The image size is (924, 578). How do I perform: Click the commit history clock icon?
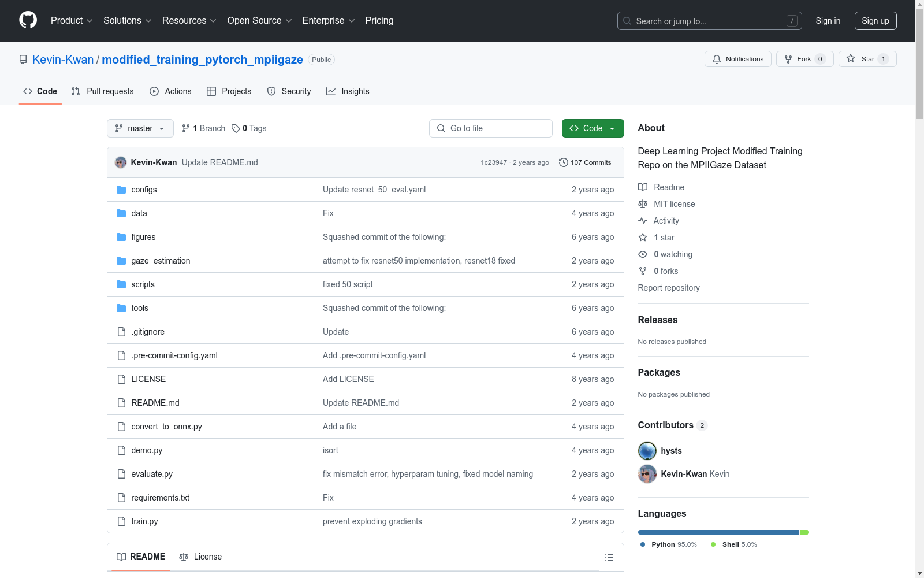tap(563, 162)
